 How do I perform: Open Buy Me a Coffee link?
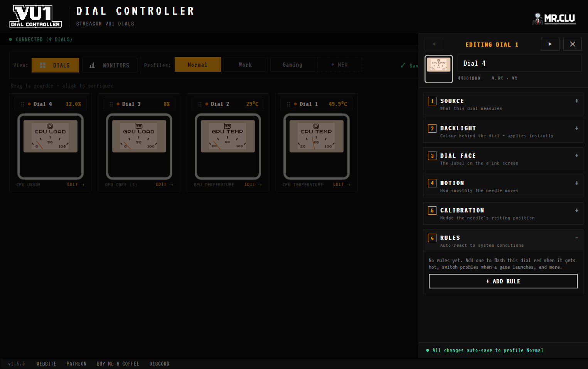coord(118,364)
